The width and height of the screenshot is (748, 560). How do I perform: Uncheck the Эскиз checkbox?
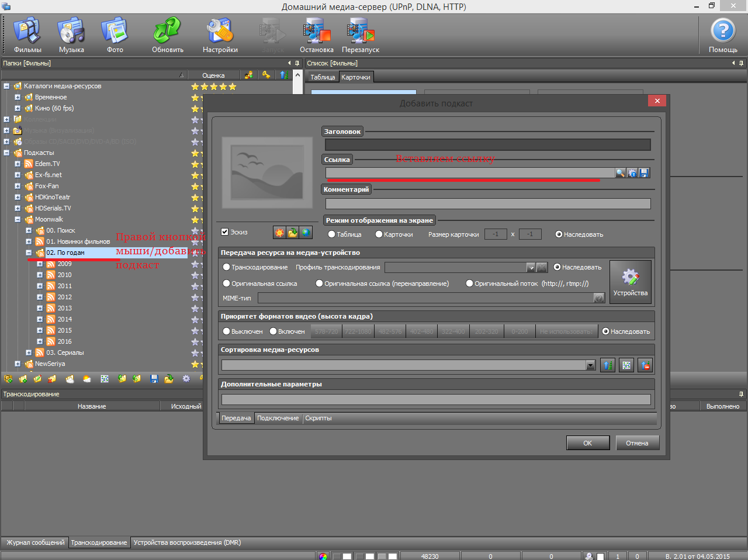225,232
